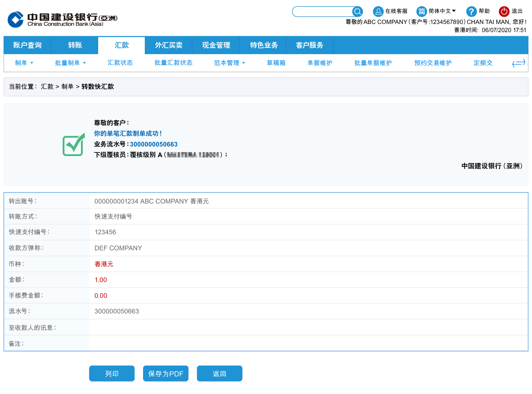Open the 账户查询 main tab
This screenshot has width=532, height=394.
click(x=27, y=45)
